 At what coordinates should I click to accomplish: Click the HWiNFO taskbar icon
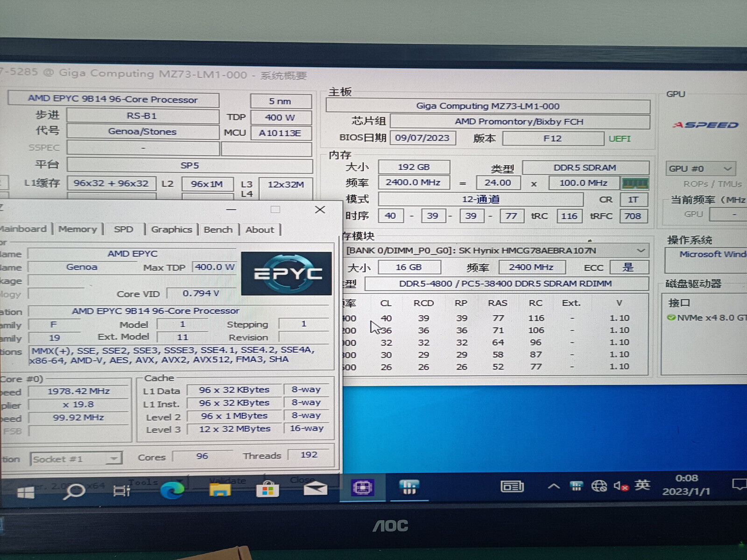(409, 487)
